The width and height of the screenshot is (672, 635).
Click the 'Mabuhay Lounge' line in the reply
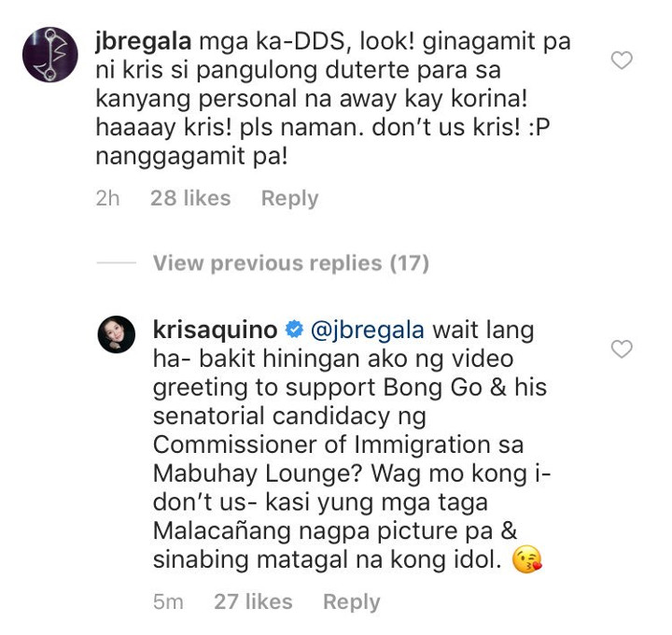(352, 474)
